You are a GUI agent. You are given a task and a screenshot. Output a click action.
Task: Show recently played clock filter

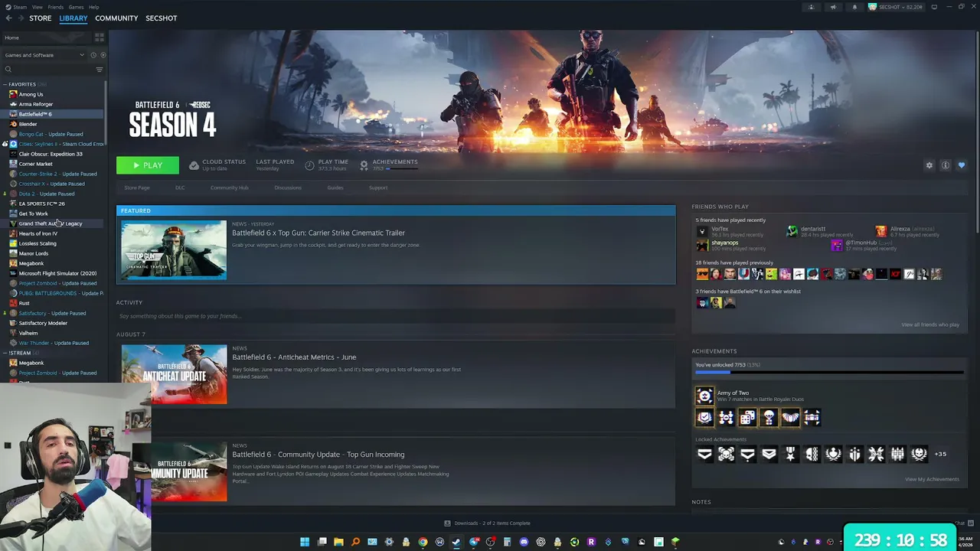(93, 55)
